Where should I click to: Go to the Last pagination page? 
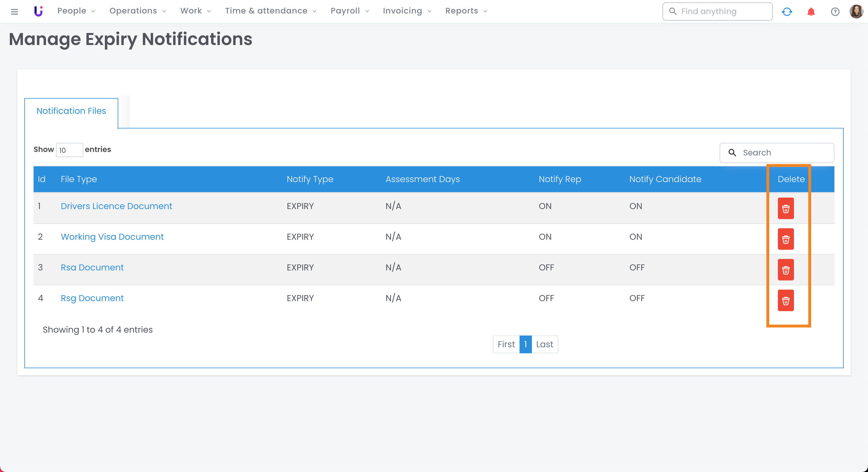pos(544,344)
